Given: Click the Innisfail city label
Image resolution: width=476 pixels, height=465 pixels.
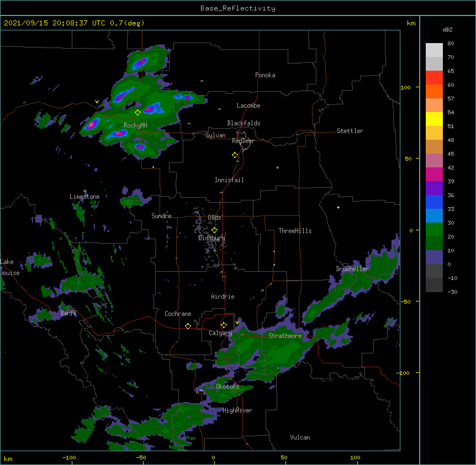Looking at the screenshot, I should [x=229, y=180].
